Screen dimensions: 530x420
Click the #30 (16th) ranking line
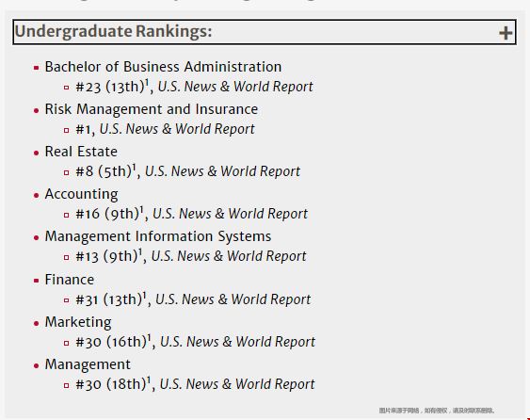click(x=196, y=342)
